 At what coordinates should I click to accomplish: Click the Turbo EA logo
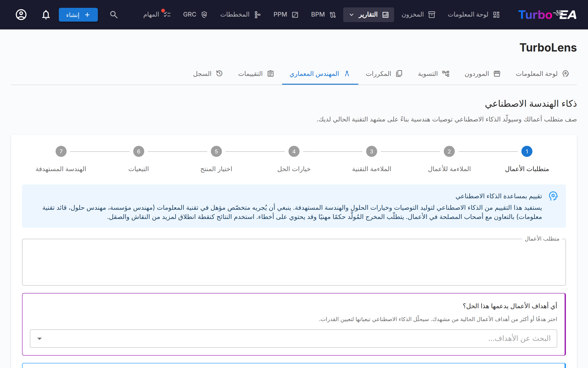pyautogui.click(x=547, y=14)
